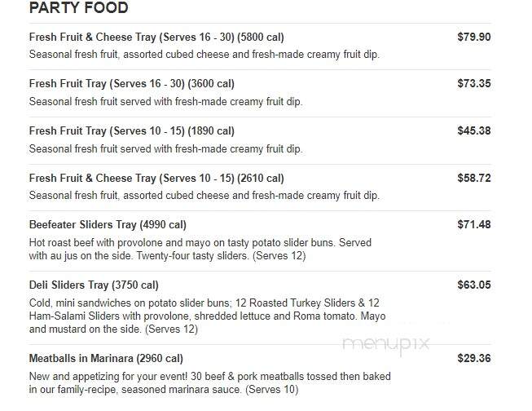
Task: Select Beefeater Sliders Tray title
Action: pos(108,224)
